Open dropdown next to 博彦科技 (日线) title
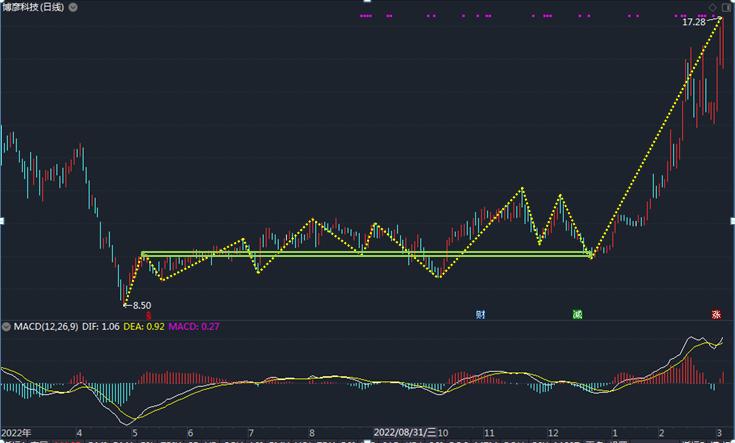This screenshot has height=443, width=735. (x=73, y=7)
